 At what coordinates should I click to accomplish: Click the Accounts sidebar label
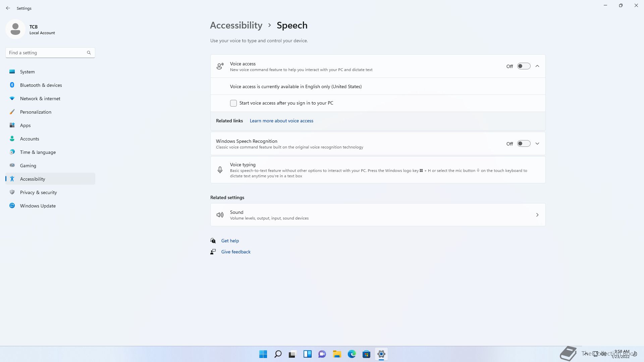click(x=30, y=139)
